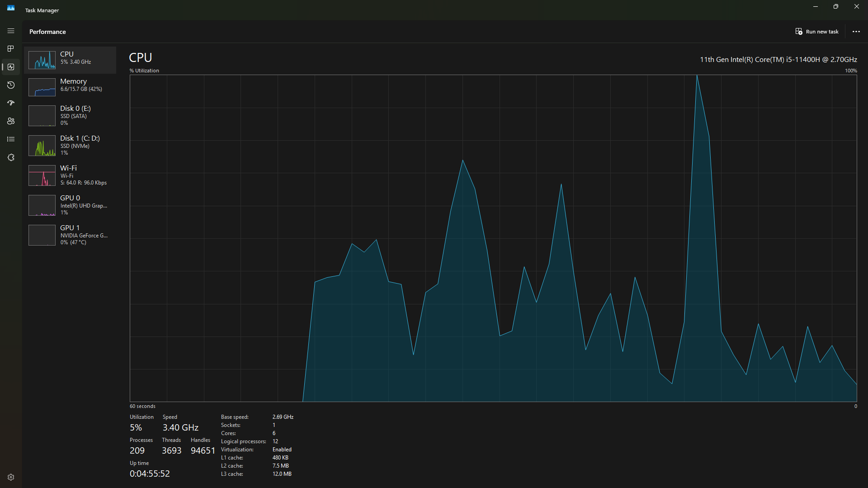Select GPU 1 NVIDIA GeForce item
This screenshot has width=868, height=488.
point(70,235)
